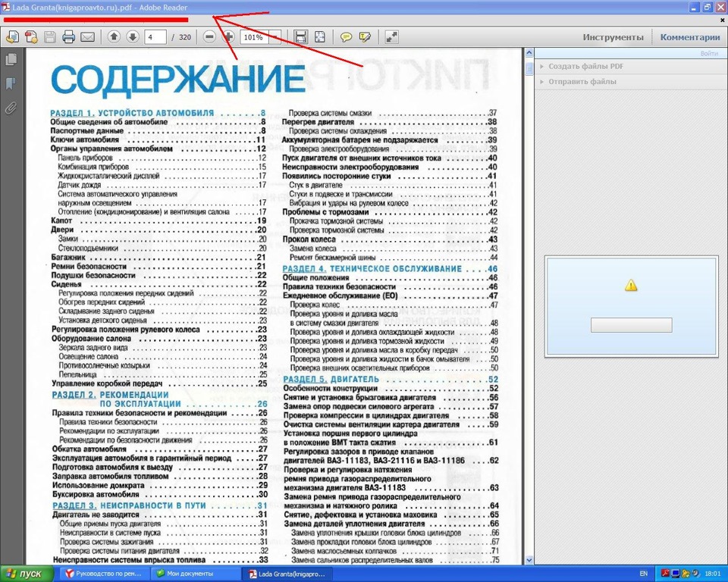Close the document with the small x

pos(722,20)
